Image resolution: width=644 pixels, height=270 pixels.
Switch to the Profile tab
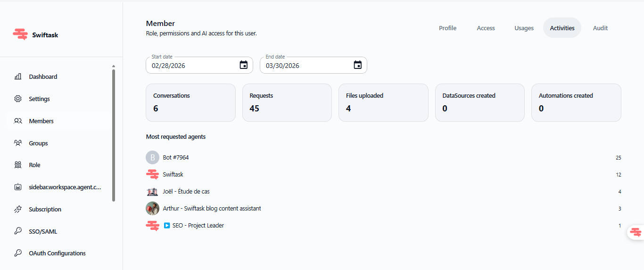(x=447, y=28)
